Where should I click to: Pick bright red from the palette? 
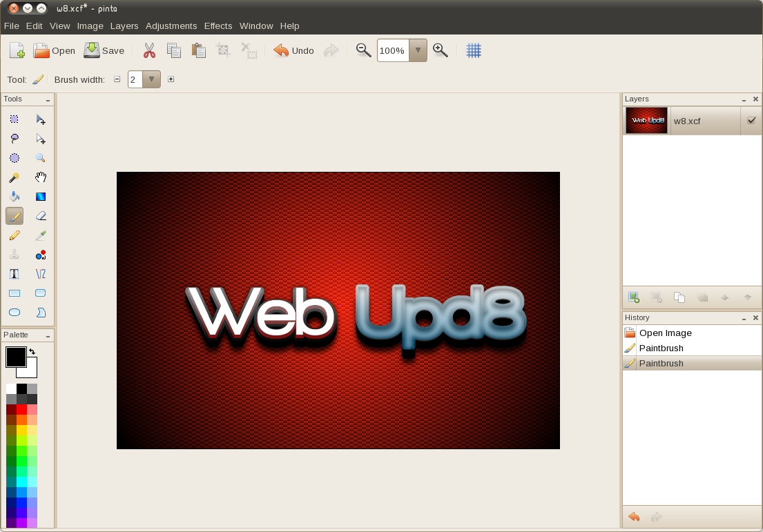tap(22, 409)
